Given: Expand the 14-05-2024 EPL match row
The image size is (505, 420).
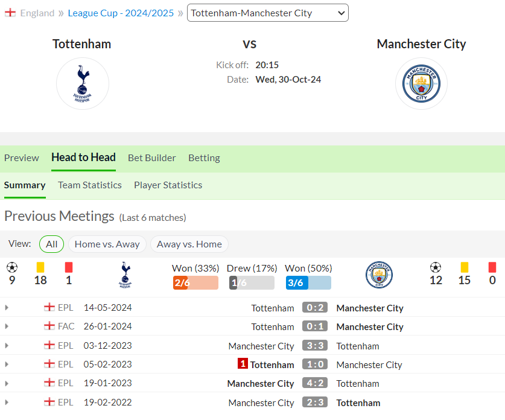Looking at the screenshot, I should point(7,308).
